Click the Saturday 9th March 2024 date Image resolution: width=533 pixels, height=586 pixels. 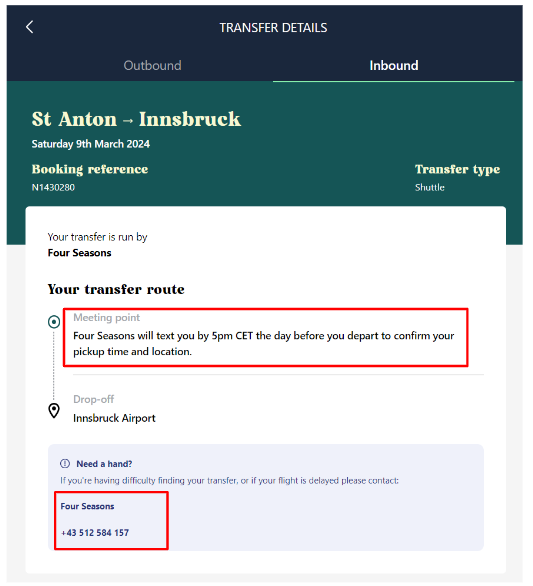[91, 144]
